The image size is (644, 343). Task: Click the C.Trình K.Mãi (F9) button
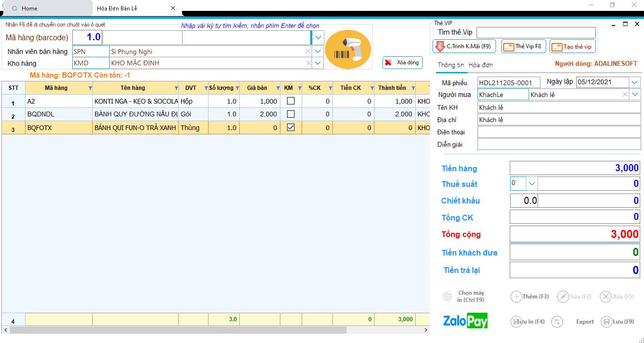(464, 46)
